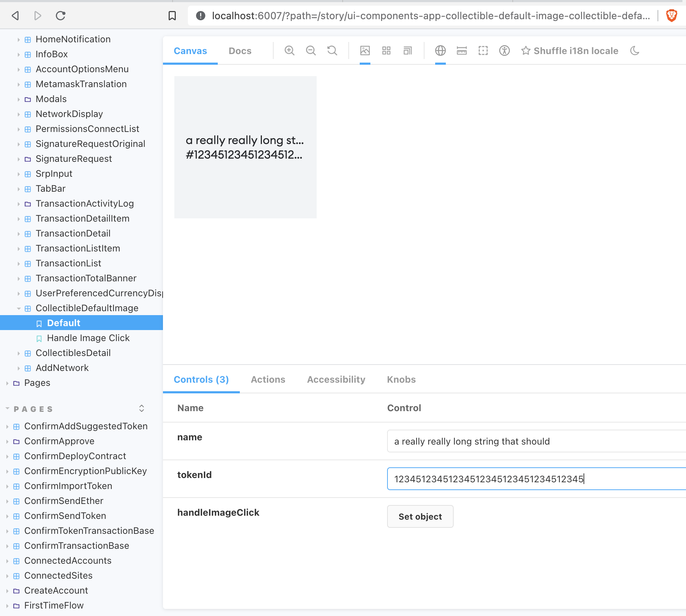This screenshot has height=616, width=686.
Task: Open the Actions panel tab
Action: point(268,379)
